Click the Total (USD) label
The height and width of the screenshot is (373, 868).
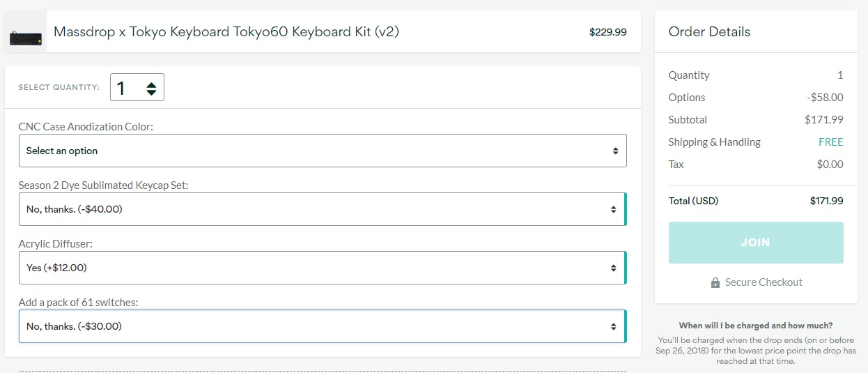693,201
